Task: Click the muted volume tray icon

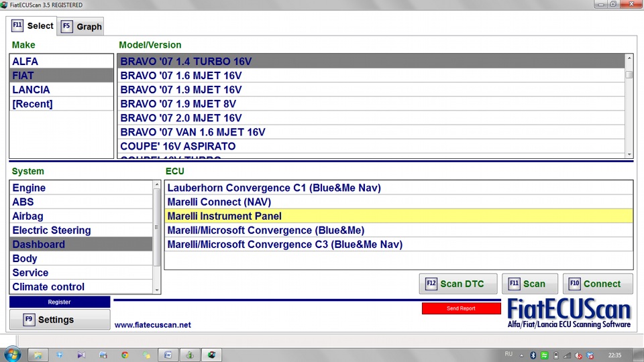Action: (578, 355)
